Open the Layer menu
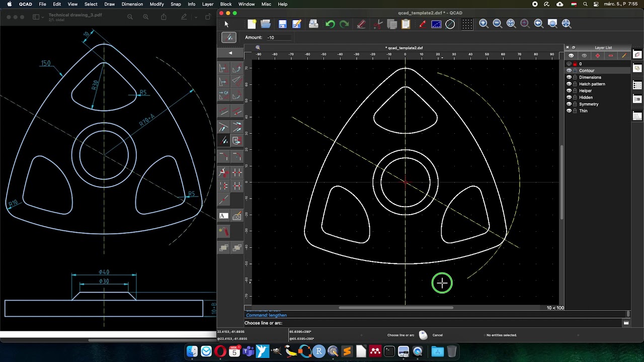The height and width of the screenshot is (362, 644). 208,4
